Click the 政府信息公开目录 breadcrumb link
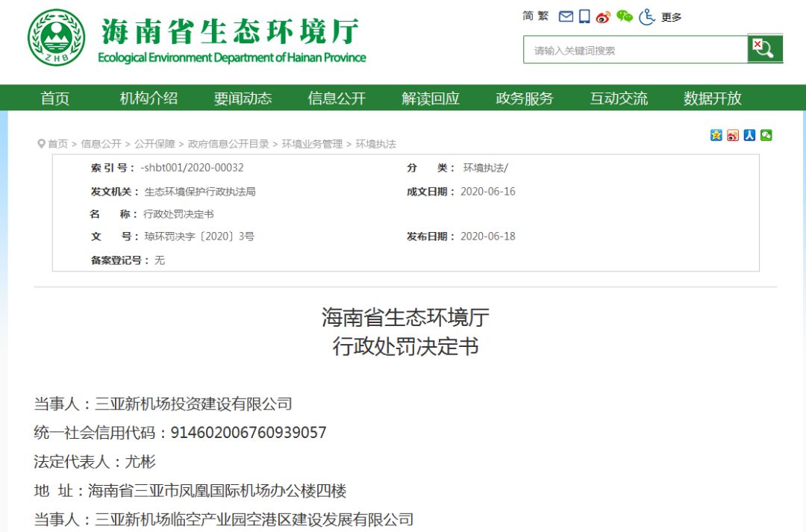 228,144
